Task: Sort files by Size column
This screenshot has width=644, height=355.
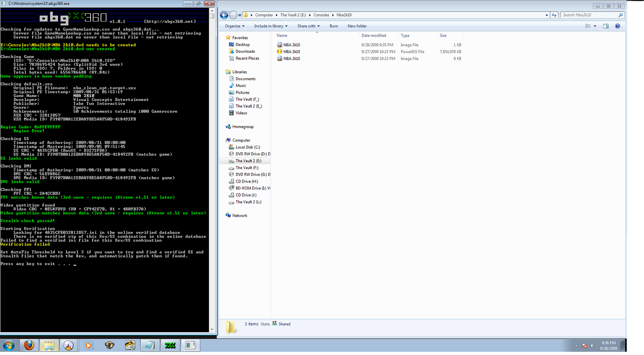Action: click(450, 36)
